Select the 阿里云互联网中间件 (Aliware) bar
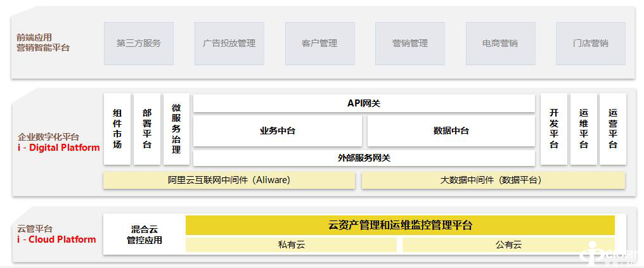The image size is (644, 268). tap(229, 180)
